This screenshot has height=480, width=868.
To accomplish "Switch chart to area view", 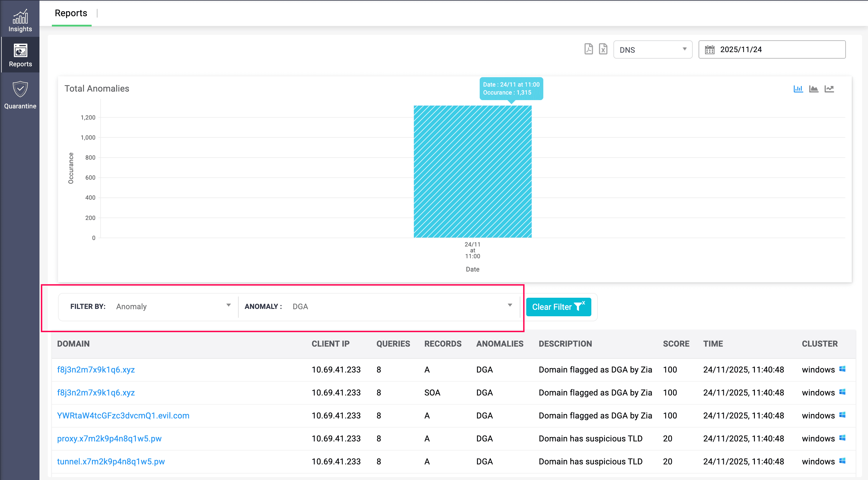I will 813,89.
